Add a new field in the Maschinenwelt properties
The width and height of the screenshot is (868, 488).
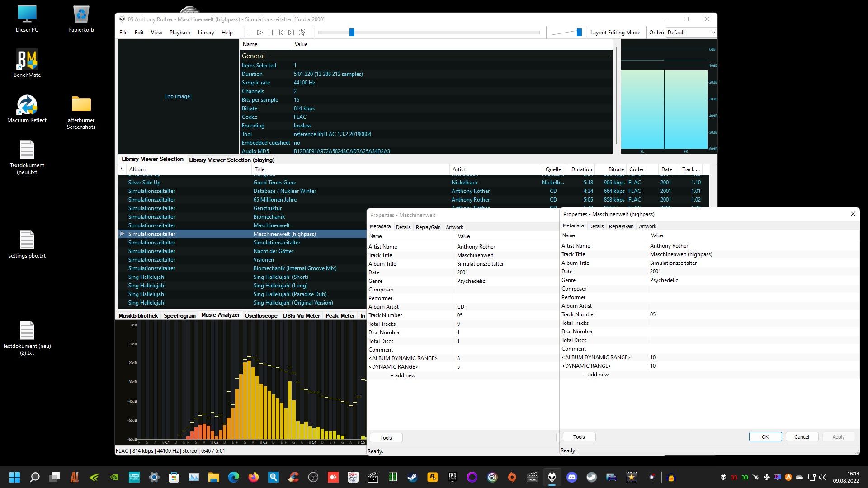pyautogui.click(x=403, y=375)
